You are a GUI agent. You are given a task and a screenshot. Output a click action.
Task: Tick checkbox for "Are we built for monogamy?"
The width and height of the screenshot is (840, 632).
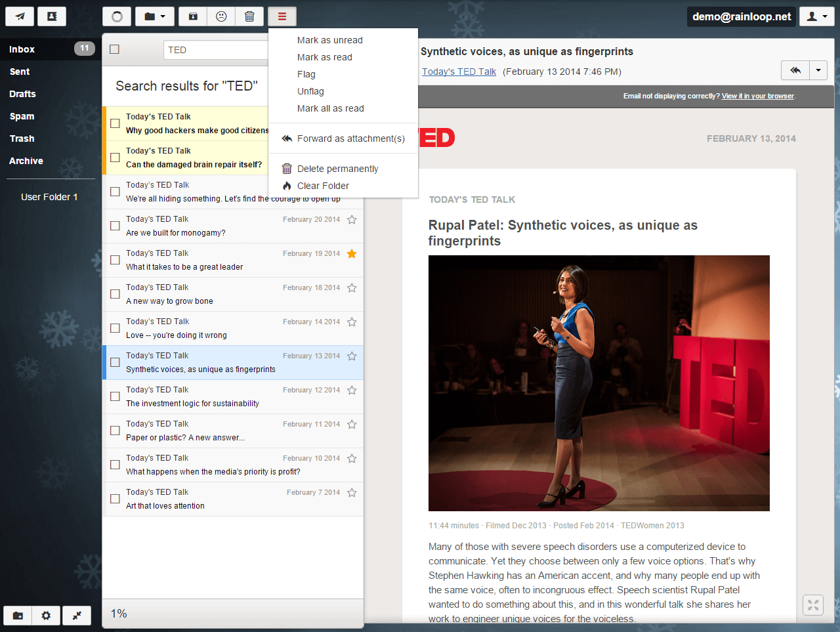click(x=115, y=226)
